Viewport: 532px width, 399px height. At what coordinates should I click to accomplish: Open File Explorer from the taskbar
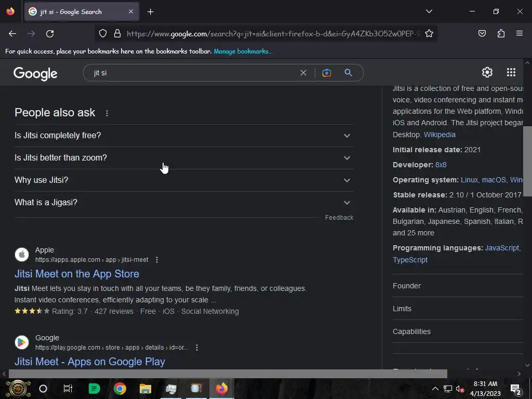(145, 389)
